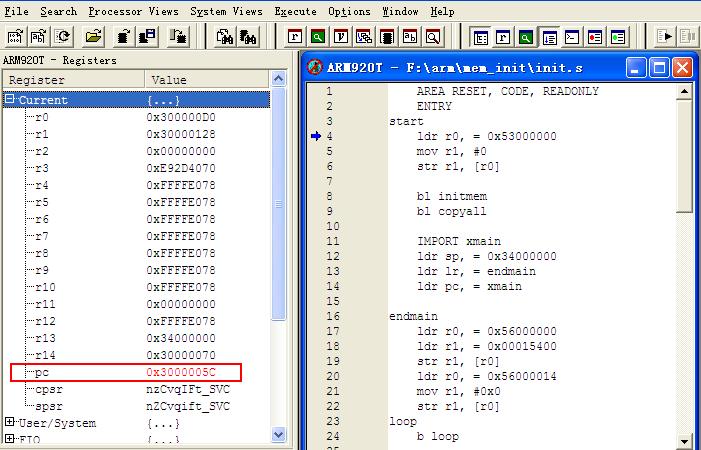Click value 0xE92D4070

[x=181, y=168]
